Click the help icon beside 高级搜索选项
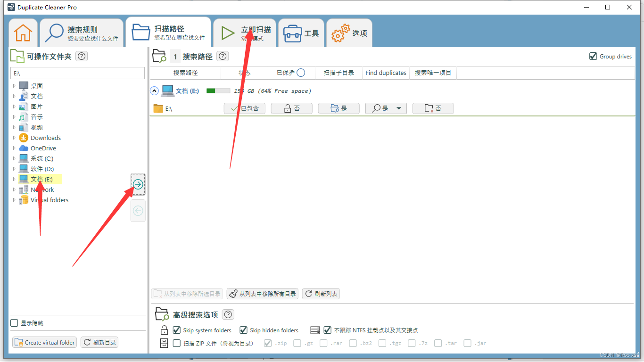 (228, 314)
